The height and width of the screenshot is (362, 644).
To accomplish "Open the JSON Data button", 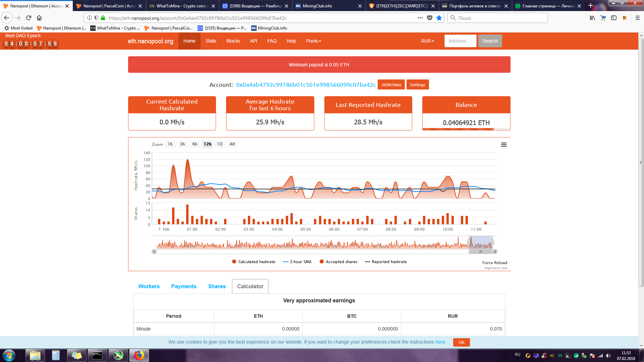I will coord(391,85).
